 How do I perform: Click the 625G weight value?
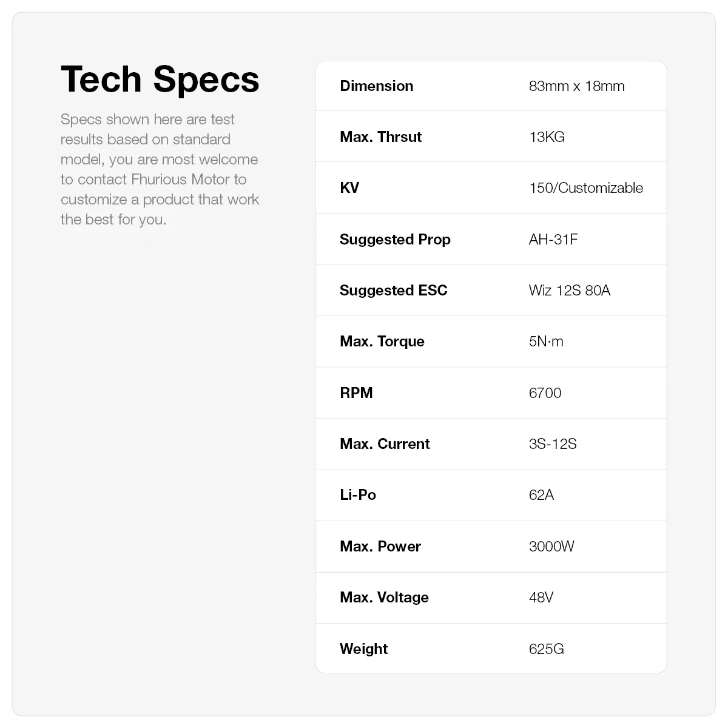coord(546,649)
